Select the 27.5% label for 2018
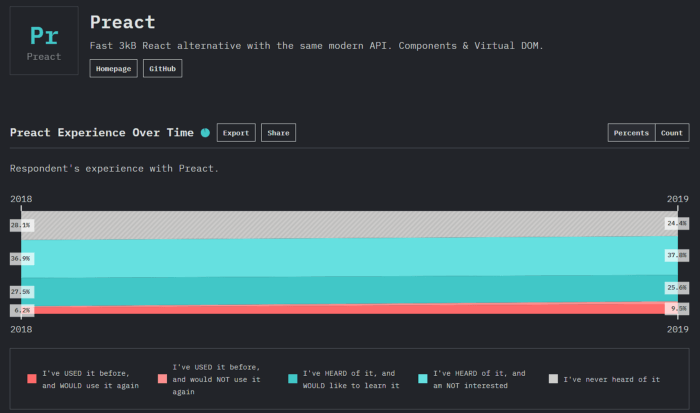 click(x=22, y=292)
